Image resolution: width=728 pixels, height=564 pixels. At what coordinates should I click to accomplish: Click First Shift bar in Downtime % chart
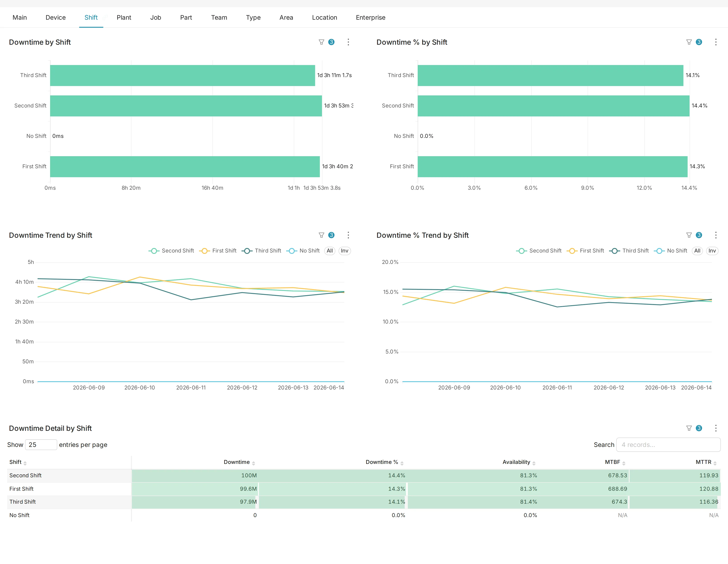pyautogui.click(x=553, y=166)
